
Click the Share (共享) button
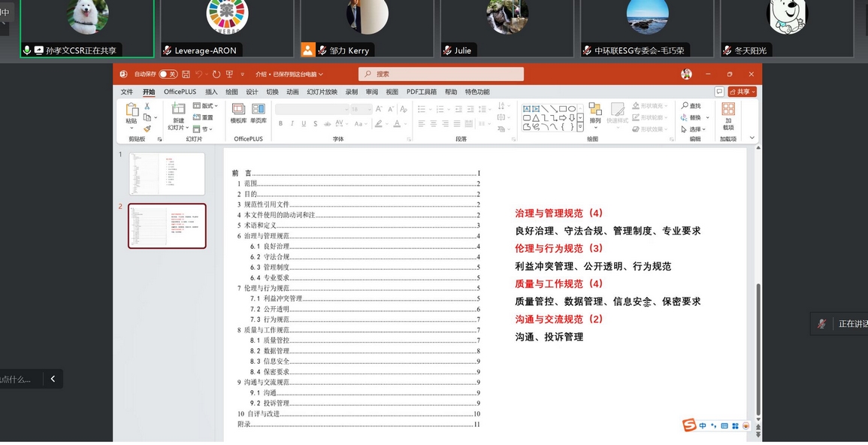click(x=742, y=91)
